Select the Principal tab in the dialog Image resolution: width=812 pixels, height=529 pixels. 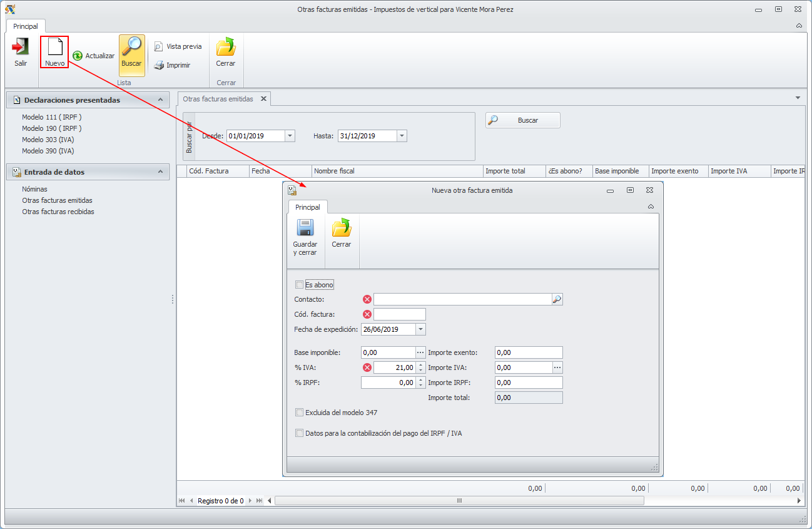pos(308,207)
